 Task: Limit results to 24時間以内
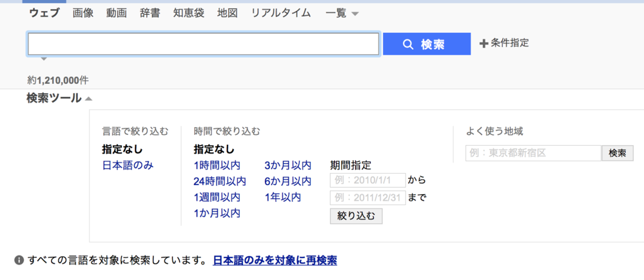pyautogui.click(x=220, y=181)
